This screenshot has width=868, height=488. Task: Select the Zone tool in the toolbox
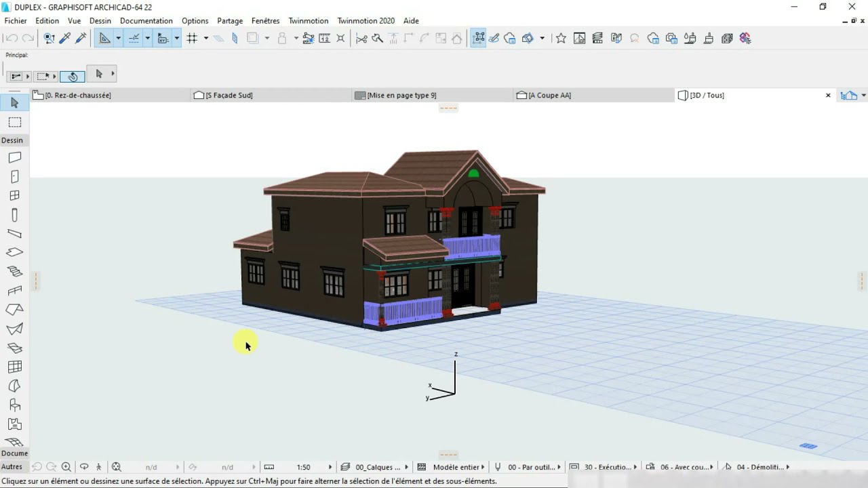point(14,424)
